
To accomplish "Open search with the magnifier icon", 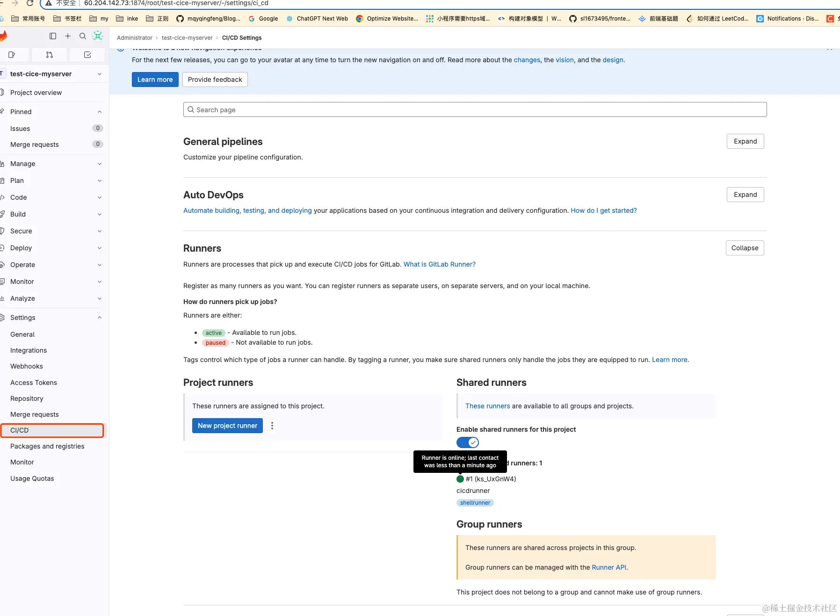I will tap(83, 36).
